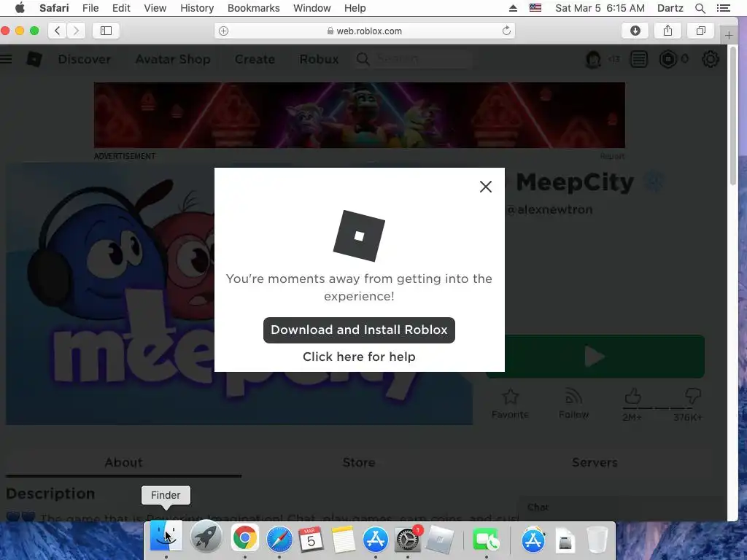This screenshot has height=560, width=747.
Task: Add a new tab with plus button
Action: [x=729, y=35]
